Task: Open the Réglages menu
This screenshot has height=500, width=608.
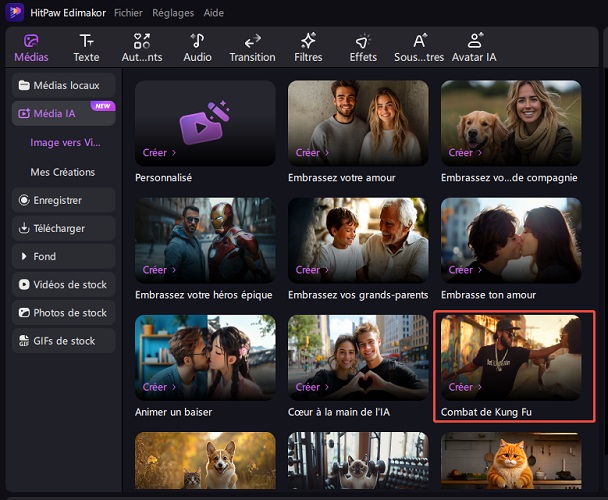Action: (x=173, y=13)
